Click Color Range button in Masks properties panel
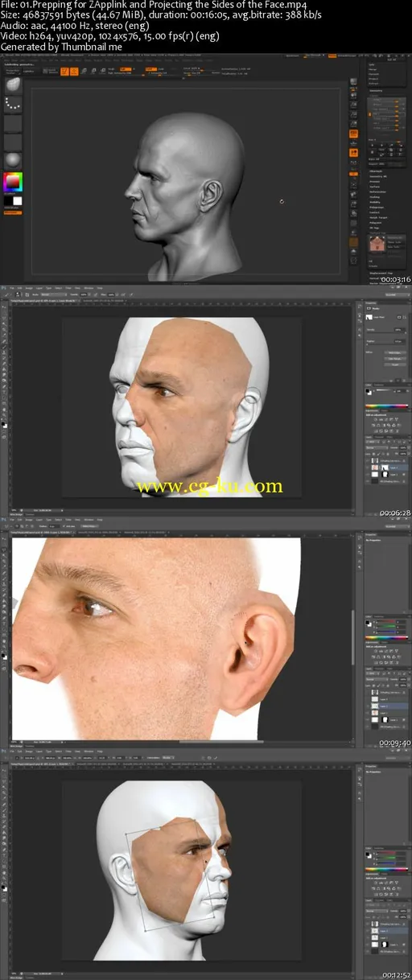Screen dimensions: 412x980 click(395, 359)
